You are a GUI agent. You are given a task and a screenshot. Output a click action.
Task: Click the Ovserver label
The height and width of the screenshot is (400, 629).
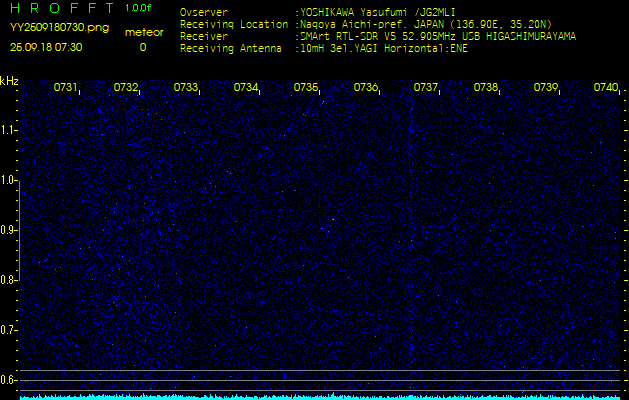click(x=204, y=12)
